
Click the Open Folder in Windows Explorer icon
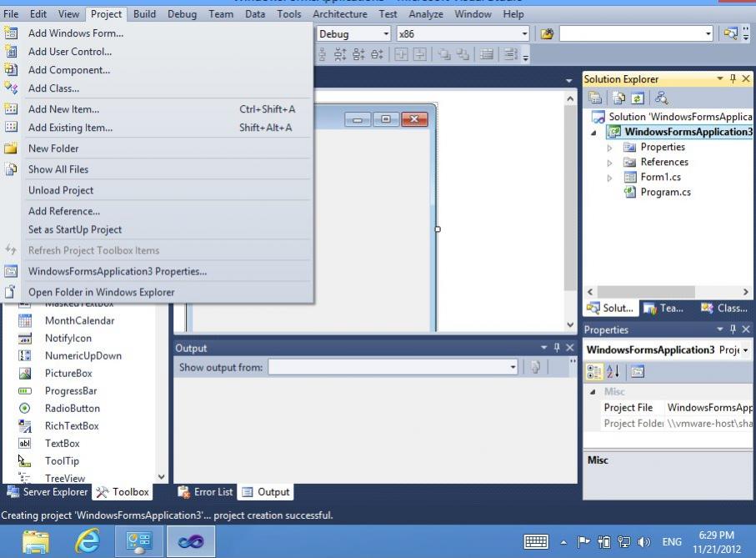[11, 292]
